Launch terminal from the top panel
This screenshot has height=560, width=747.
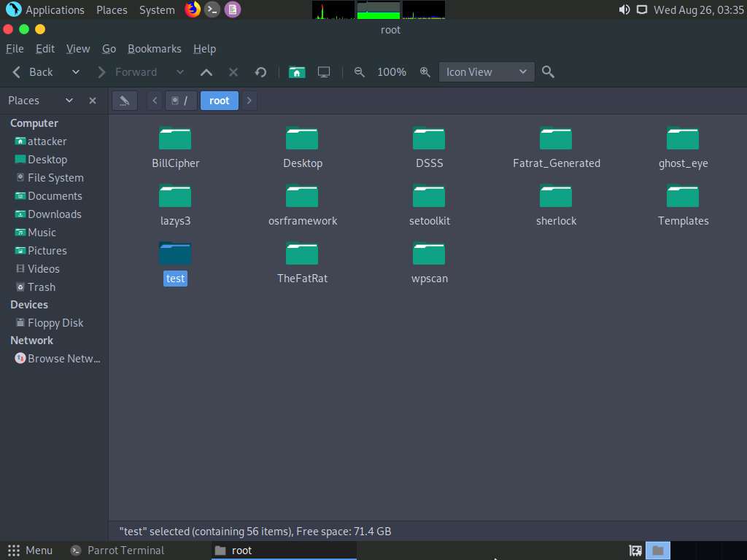point(212,9)
